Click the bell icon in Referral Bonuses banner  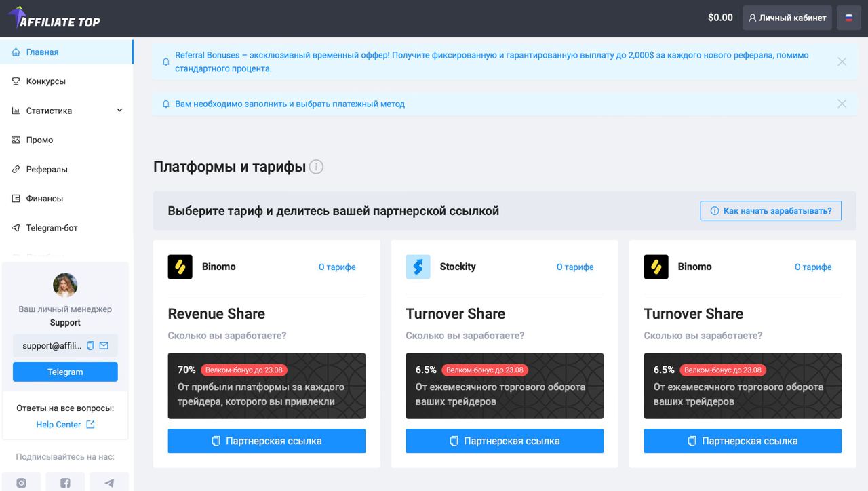click(x=166, y=62)
